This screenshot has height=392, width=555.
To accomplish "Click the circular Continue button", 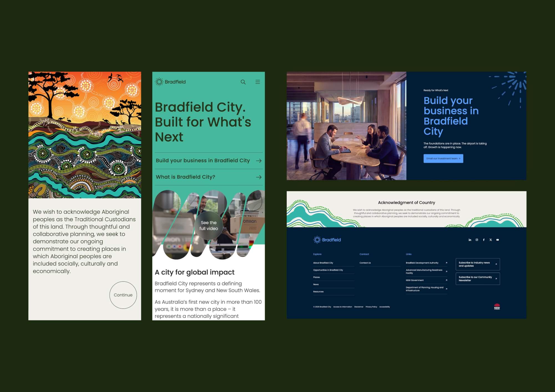I will tap(123, 295).
